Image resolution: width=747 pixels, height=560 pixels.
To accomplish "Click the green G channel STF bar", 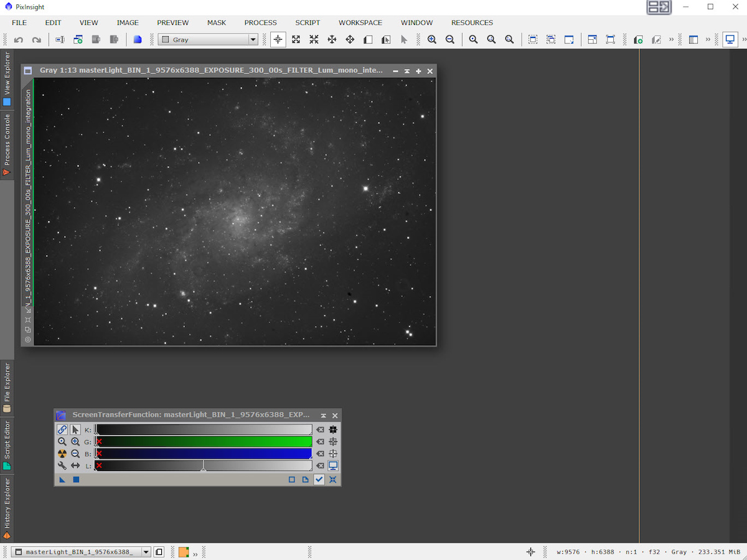I will point(203,442).
